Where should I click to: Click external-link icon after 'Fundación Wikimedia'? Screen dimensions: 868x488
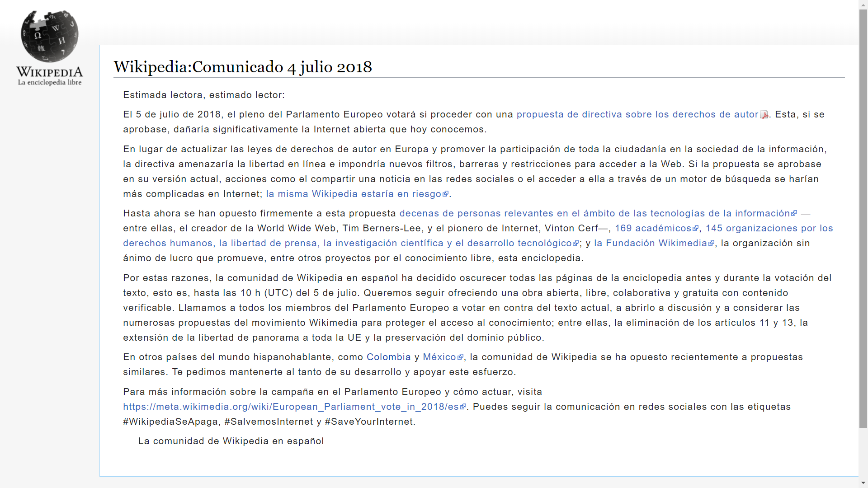(712, 243)
